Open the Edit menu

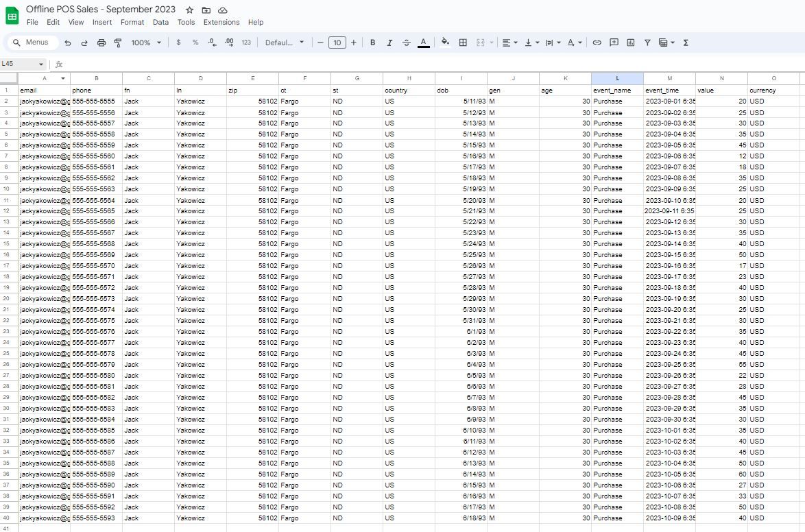pos(53,22)
